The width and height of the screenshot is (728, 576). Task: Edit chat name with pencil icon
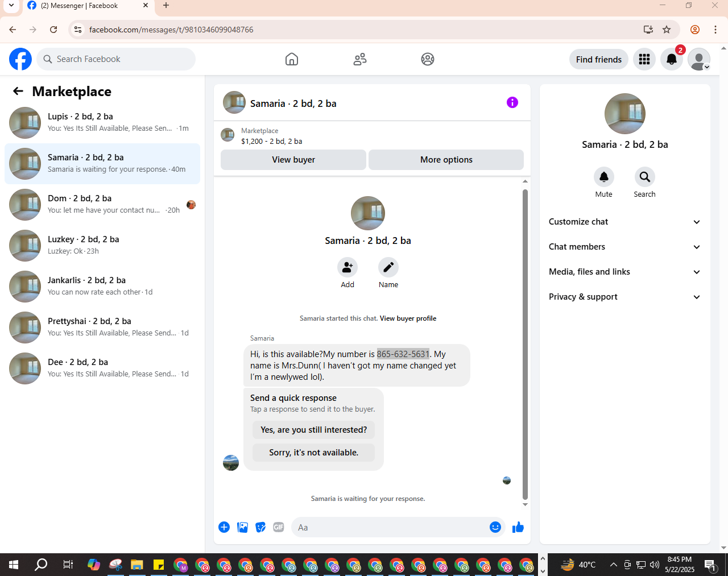coord(388,267)
